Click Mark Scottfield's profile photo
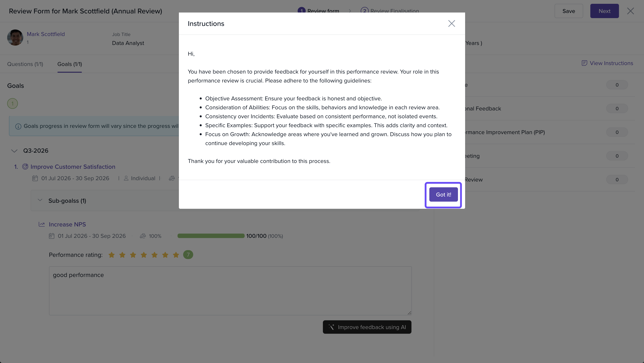Image resolution: width=644 pixels, height=363 pixels. (x=15, y=38)
